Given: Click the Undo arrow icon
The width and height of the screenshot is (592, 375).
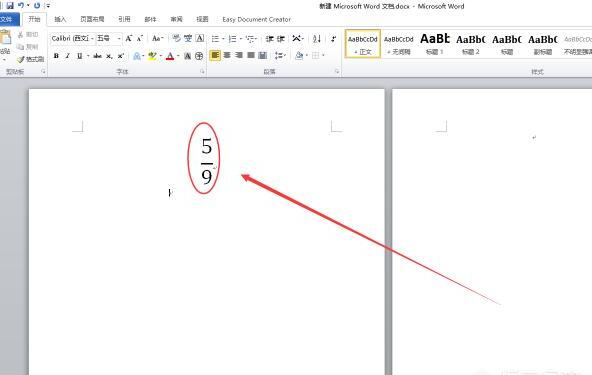Looking at the screenshot, I should (x=21, y=5).
